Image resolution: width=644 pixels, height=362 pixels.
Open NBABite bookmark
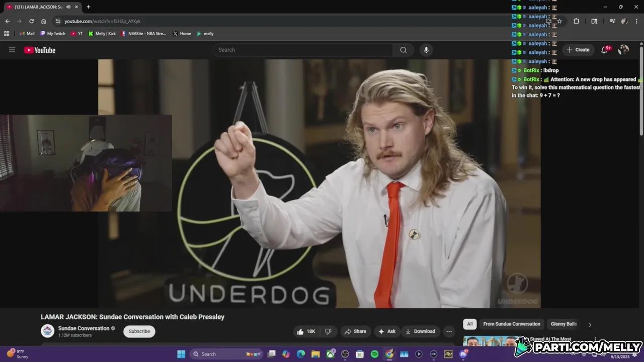(x=143, y=34)
